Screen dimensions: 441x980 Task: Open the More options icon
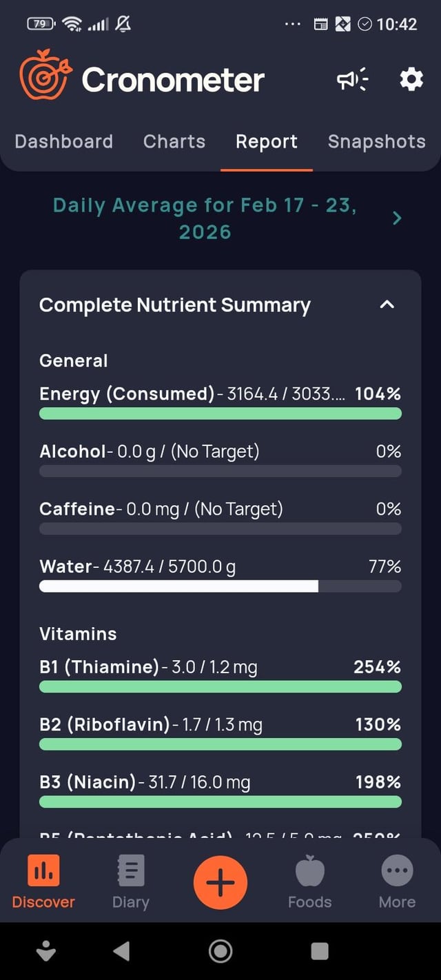397,871
